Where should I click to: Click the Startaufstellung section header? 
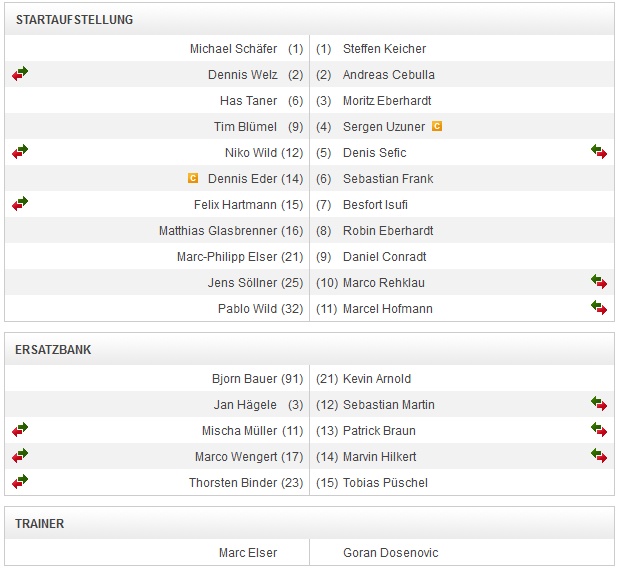[x=74, y=20]
